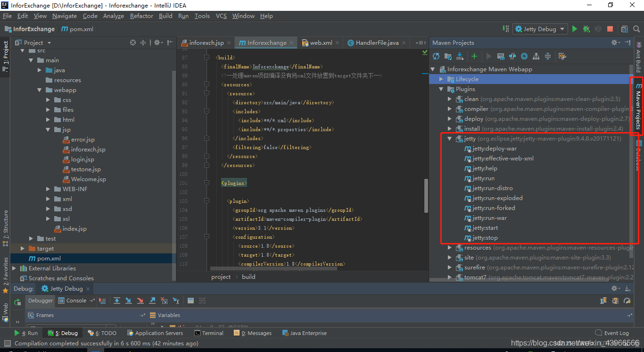Open Project Structure from the main toolbar

(625, 29)
